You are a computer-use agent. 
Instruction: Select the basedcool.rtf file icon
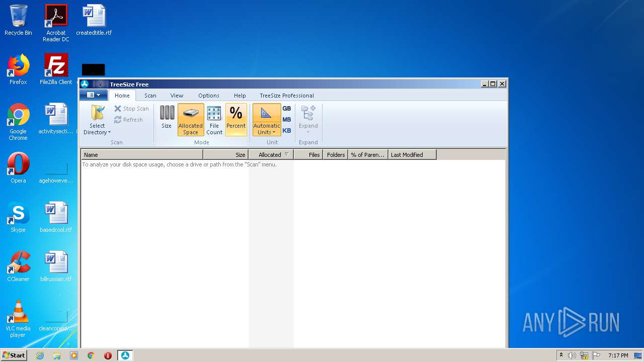[x=56, y=217]
